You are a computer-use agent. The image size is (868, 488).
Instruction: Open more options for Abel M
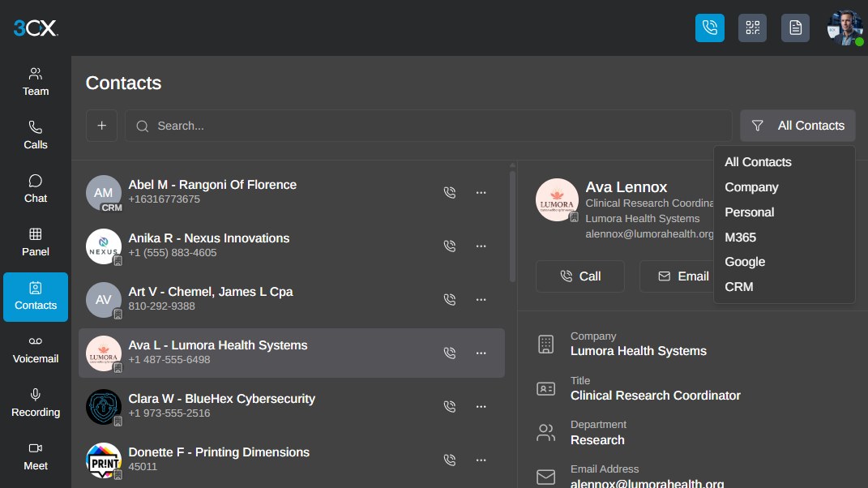481,192
